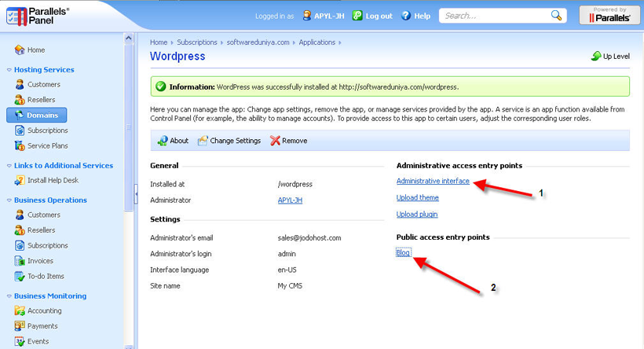The height and width of the screenshot is (349, 644).
Task: Click the Home breadcrumb
Action: point(159,42)
